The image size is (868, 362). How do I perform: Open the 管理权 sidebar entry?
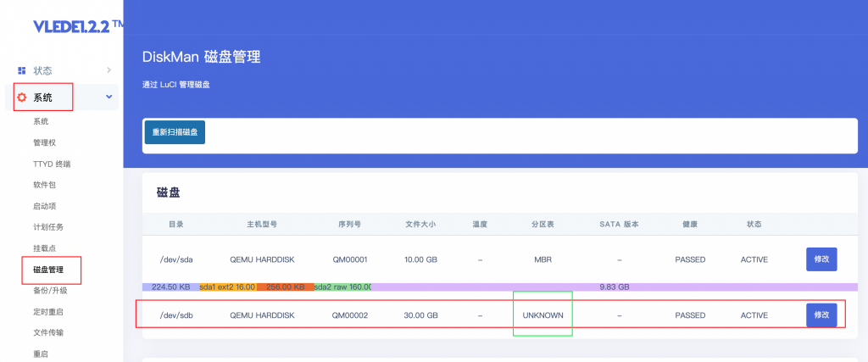[45, 142]
